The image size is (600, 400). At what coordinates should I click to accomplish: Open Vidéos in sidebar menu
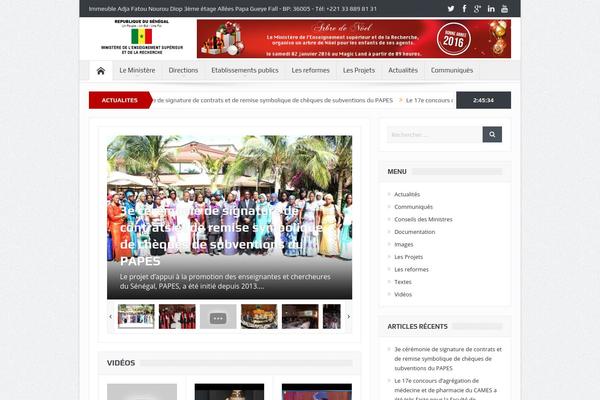point(403,294)
